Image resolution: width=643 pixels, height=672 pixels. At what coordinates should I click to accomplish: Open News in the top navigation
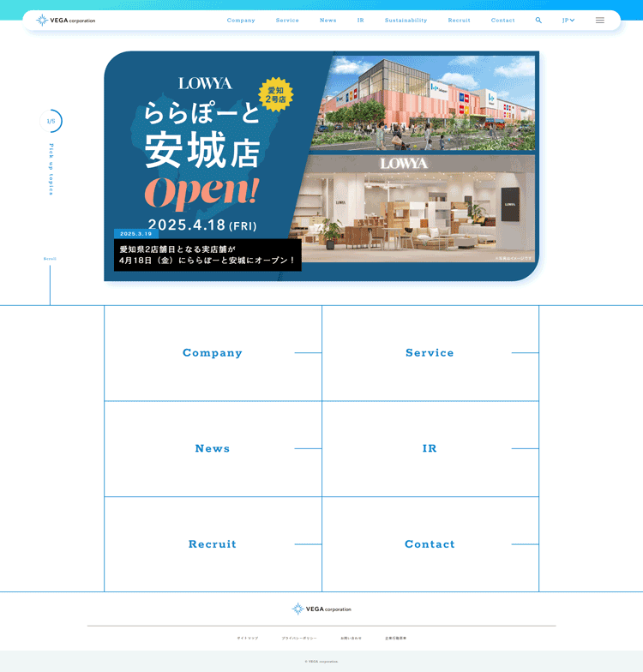(328, 21)
